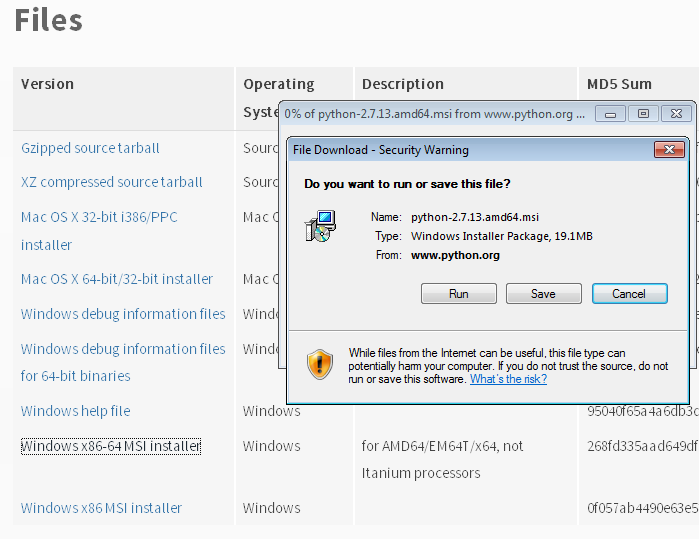Open Windows debug information files for 64-bit binaries

123,362
